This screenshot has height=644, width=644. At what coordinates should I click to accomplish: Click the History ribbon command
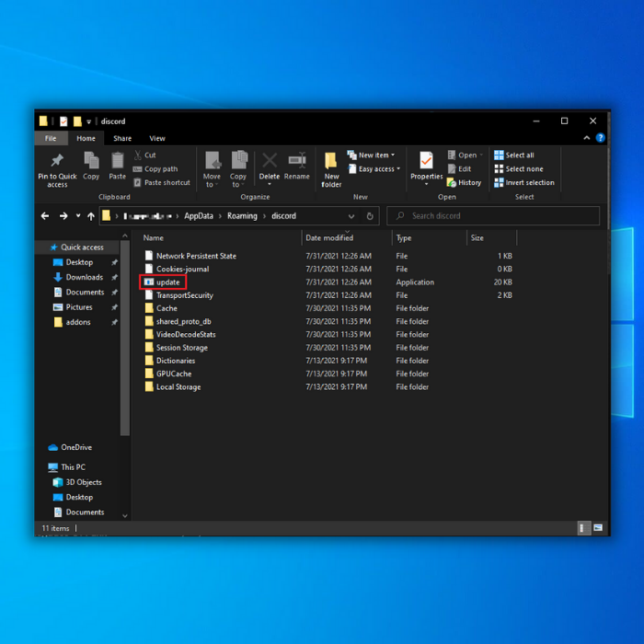point(464,182)
